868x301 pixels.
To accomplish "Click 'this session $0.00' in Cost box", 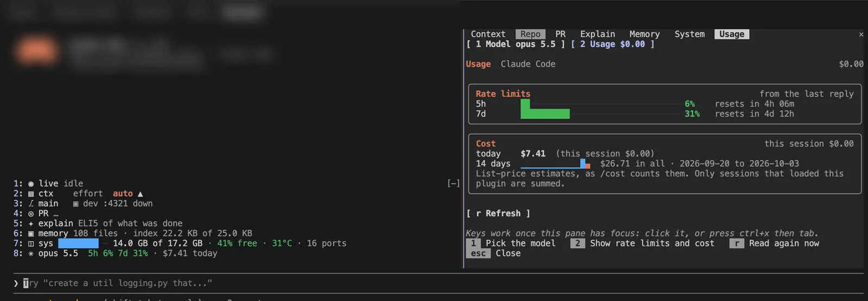I will click(x=809, y=144).
